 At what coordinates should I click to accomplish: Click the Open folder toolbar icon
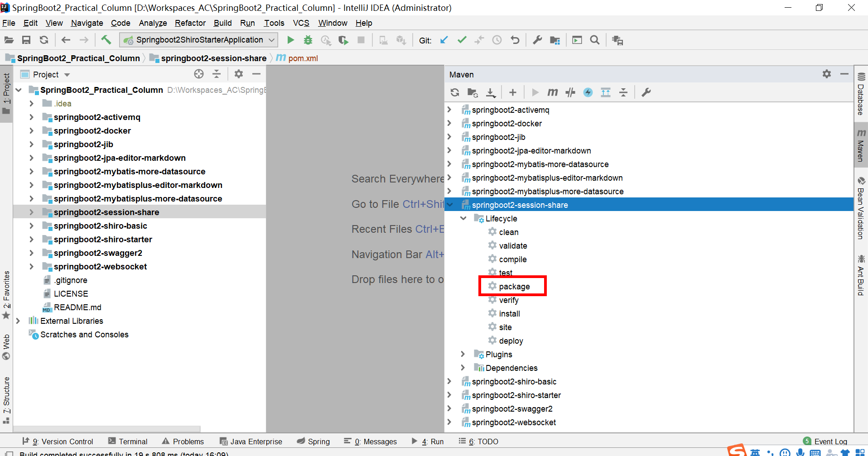pyautogui.click(x=9, y=40)
